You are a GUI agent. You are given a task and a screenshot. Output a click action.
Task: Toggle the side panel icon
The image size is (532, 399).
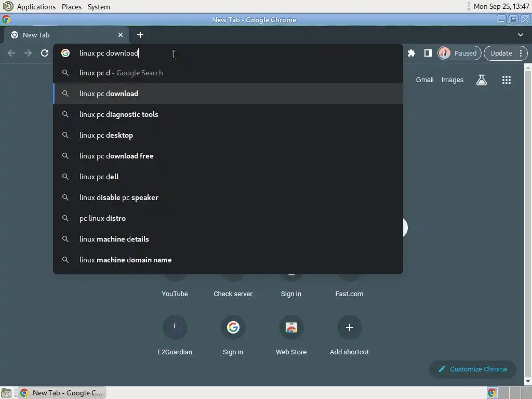428,54
